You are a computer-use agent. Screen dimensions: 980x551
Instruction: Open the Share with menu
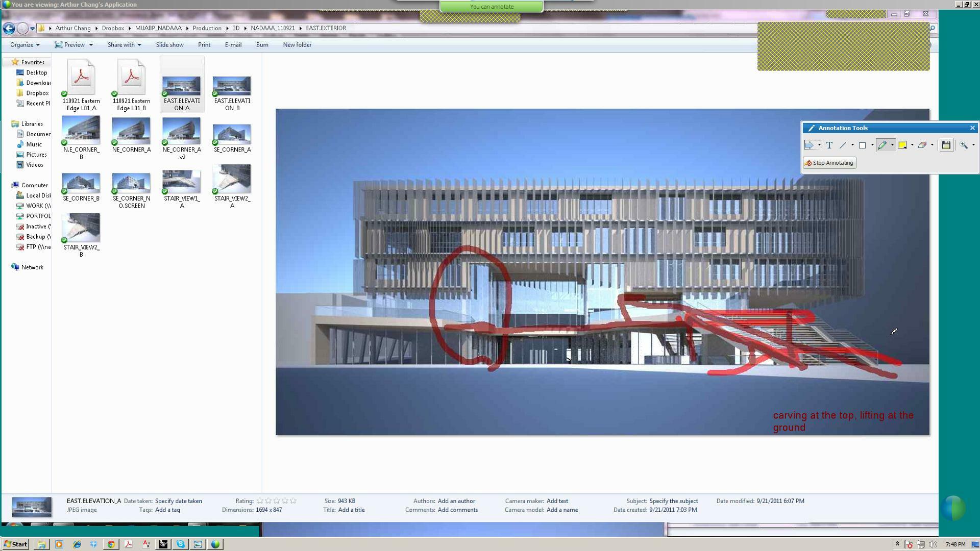pyautogui.click(x=124, y=45)
